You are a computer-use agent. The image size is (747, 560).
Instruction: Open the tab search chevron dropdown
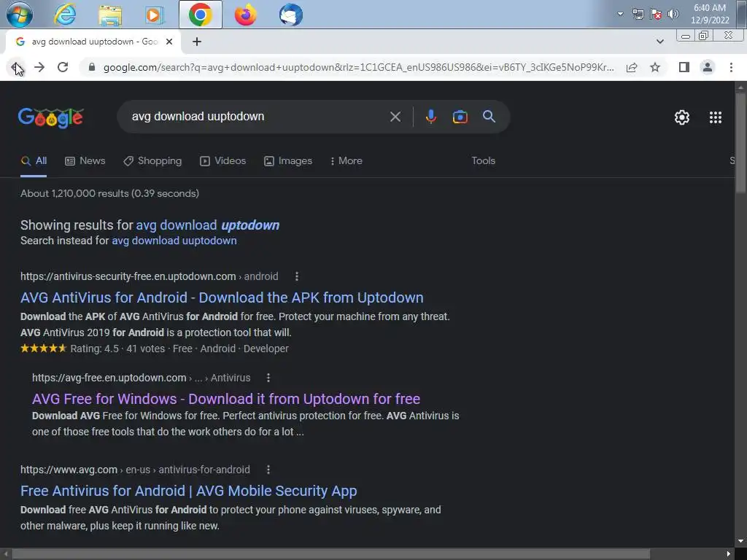(x=659, y=42)
